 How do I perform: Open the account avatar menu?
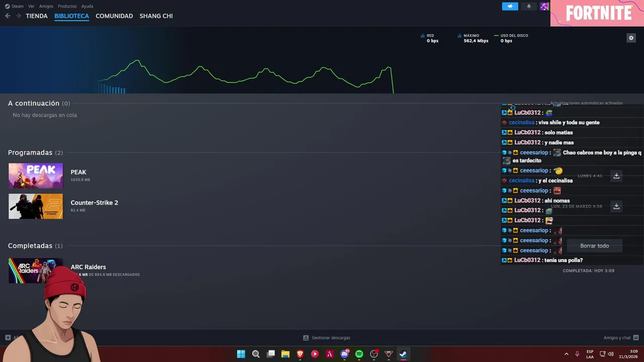[x=544, y=6]
